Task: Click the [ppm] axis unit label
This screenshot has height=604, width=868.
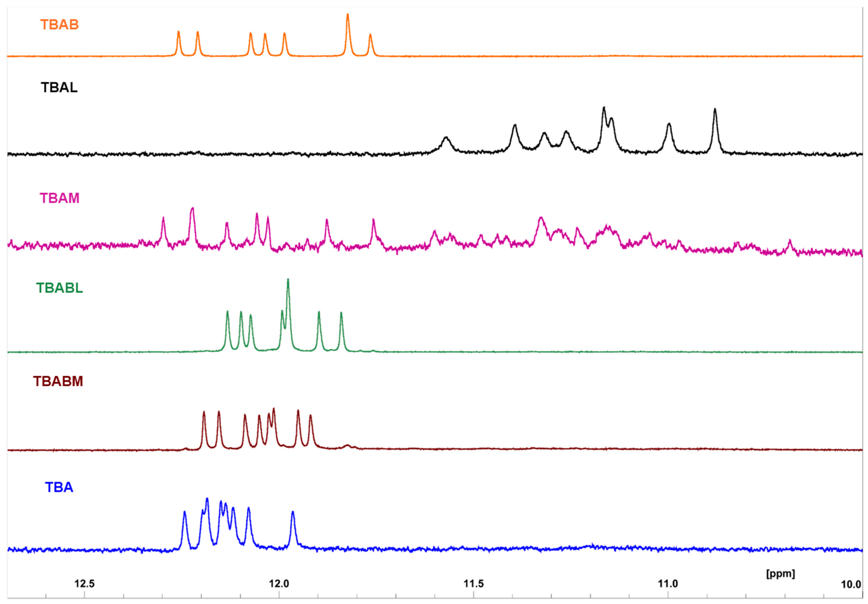Action: pos(780,574)
